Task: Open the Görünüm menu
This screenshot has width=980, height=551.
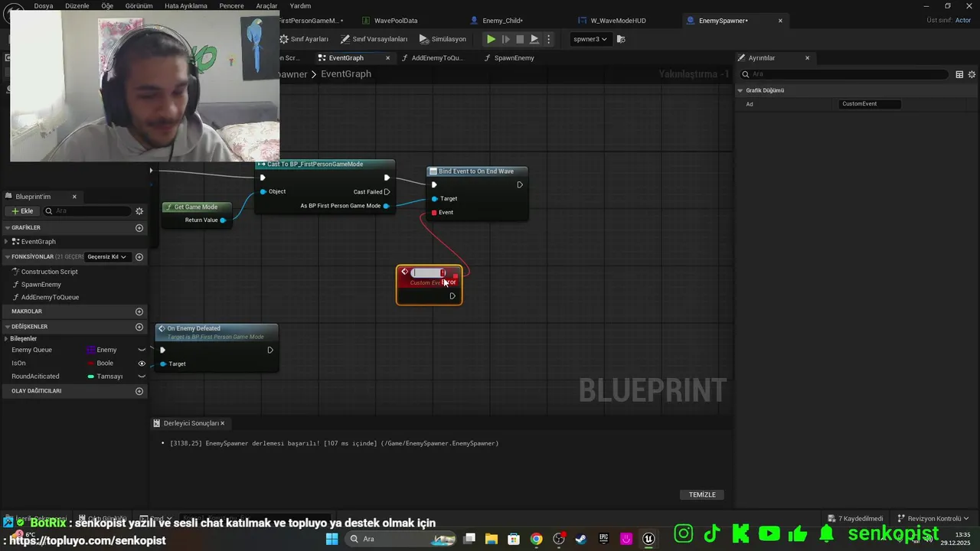Action: coord(139,5)
